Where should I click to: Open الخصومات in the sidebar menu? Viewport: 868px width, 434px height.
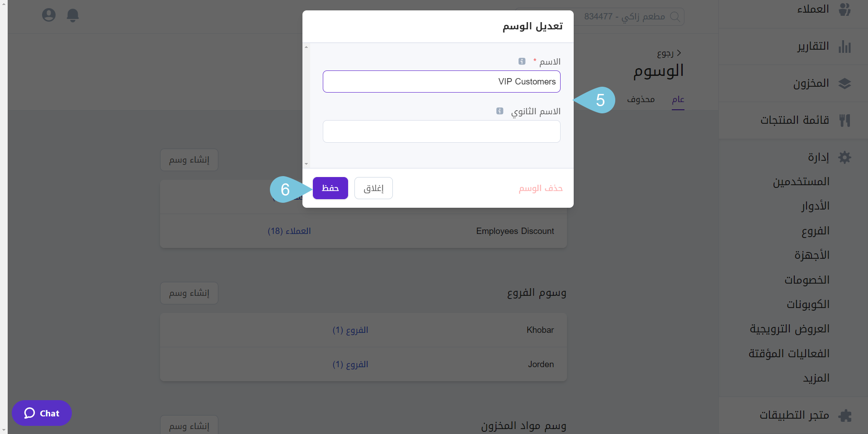[x=807, y=280]
